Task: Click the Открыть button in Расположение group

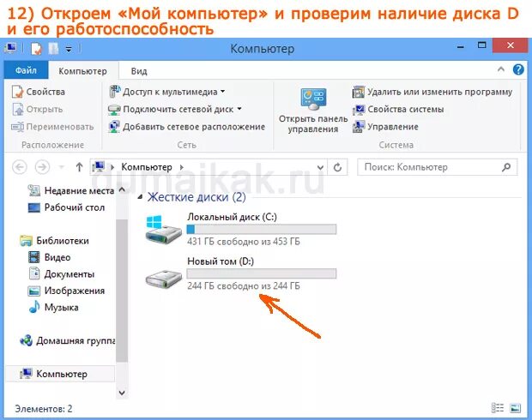Action: tap(38, 110)
